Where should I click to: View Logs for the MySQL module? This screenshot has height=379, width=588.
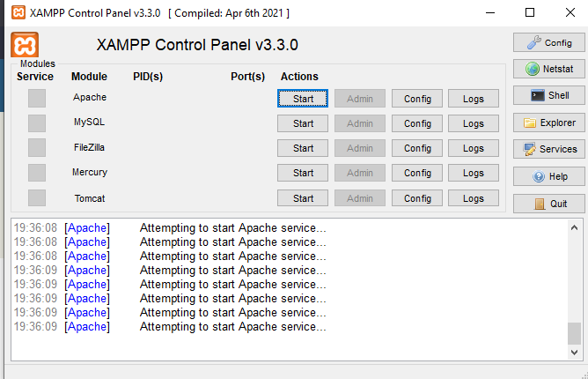click(474, 123)
